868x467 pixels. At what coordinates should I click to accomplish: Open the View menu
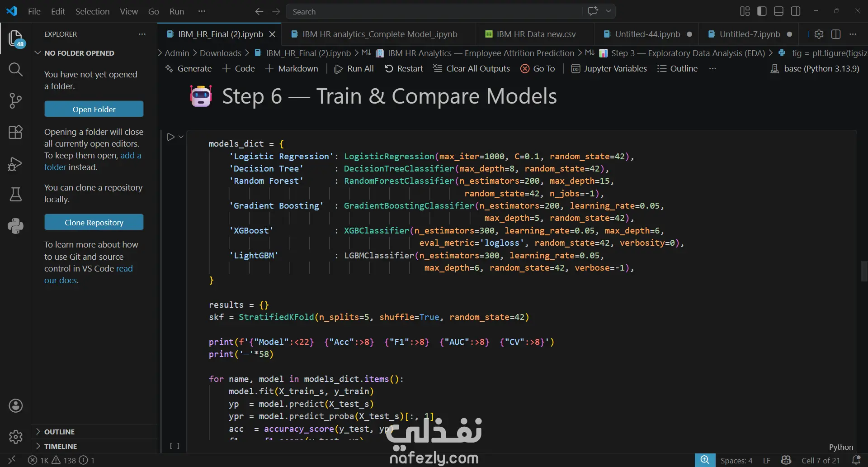[129, 11]
